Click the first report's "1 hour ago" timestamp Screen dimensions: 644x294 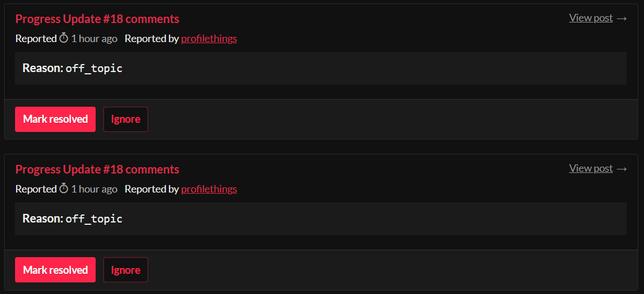tap(94, 39)
